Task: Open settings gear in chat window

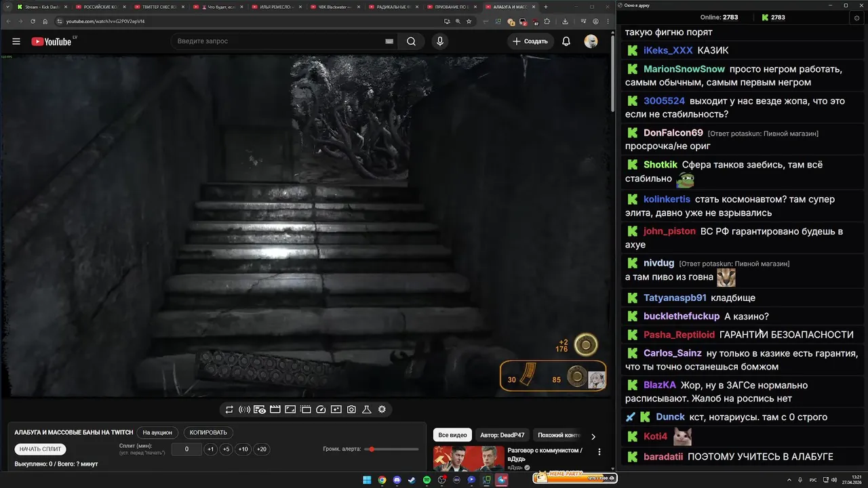Action: 856,18
